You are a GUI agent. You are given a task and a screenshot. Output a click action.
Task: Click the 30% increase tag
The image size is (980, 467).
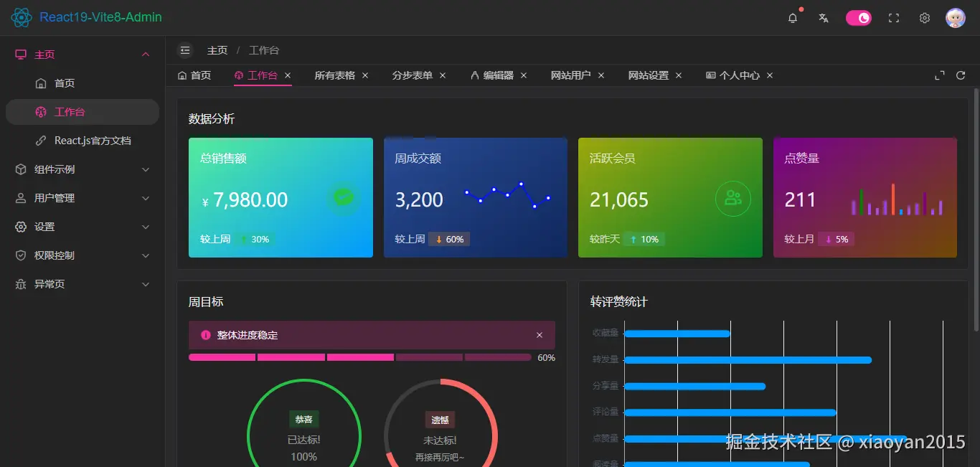255,239
